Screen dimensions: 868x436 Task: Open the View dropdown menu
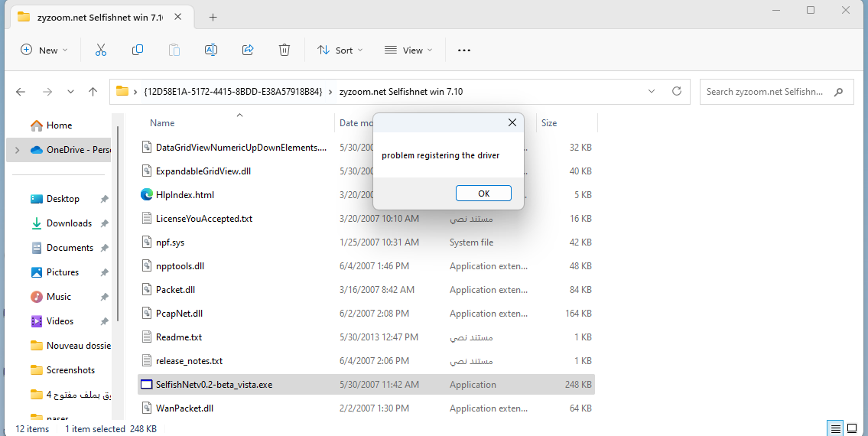point(408,50)
